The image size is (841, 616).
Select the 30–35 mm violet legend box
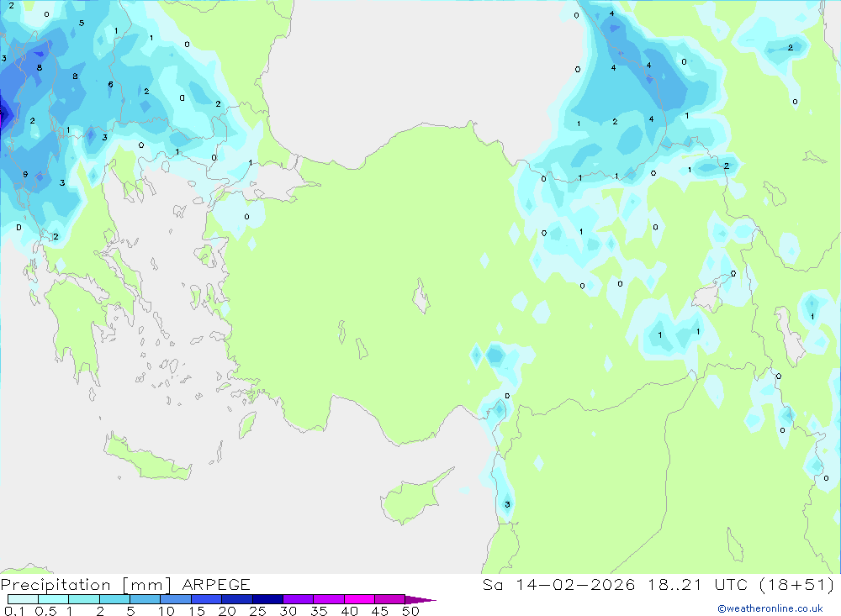[299, 599]
